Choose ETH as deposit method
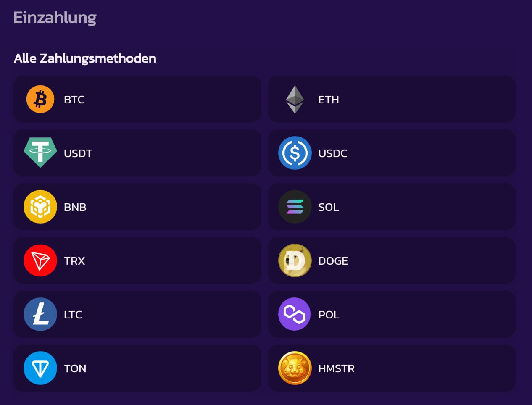The width and height of the screenshot is (532, 405). 392,99
